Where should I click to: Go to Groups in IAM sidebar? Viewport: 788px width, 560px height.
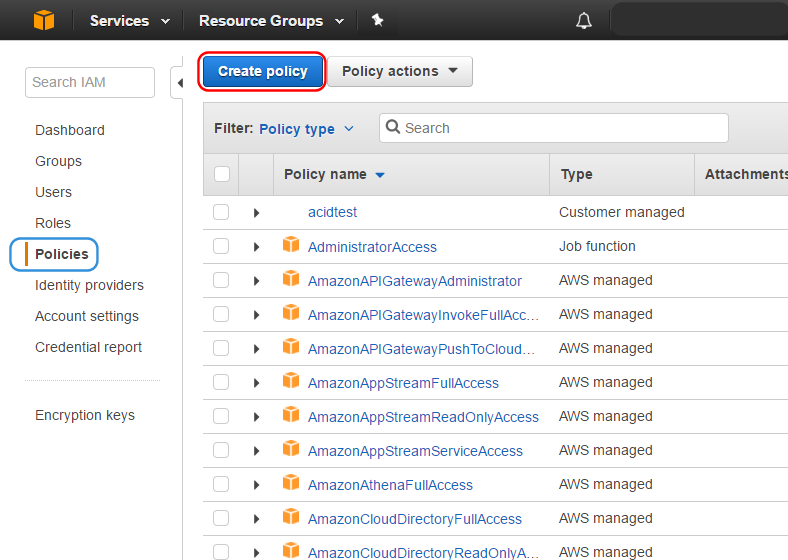pyautogui.click(x=58, y=161)
